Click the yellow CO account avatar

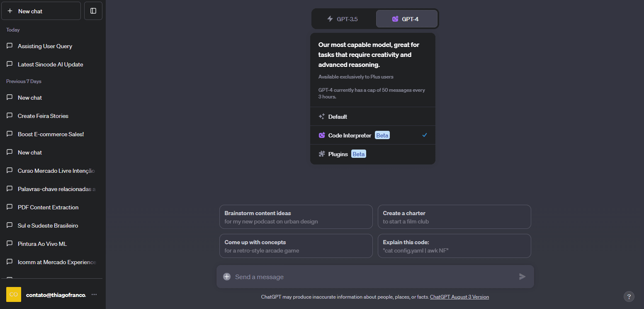[14, 294]
